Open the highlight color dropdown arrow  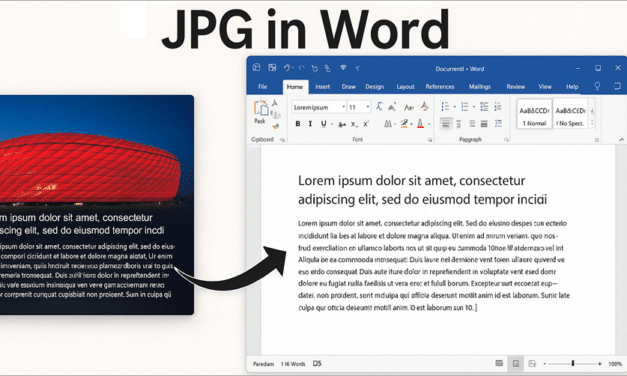(x=411, y=124)
